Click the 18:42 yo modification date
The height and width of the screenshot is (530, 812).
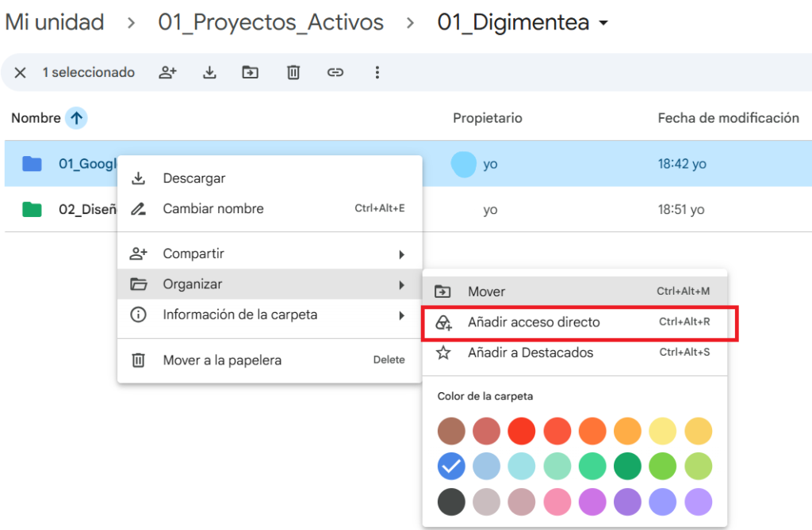(682, 164)
